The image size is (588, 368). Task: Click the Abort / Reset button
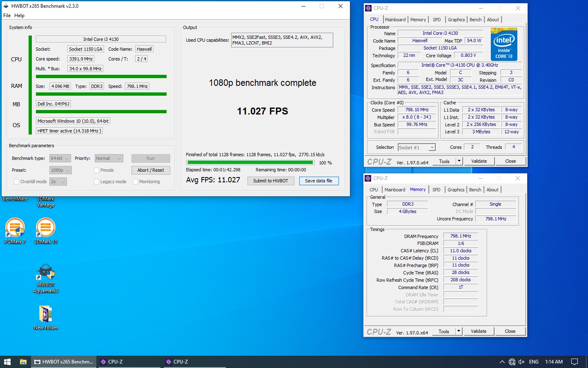151,170
